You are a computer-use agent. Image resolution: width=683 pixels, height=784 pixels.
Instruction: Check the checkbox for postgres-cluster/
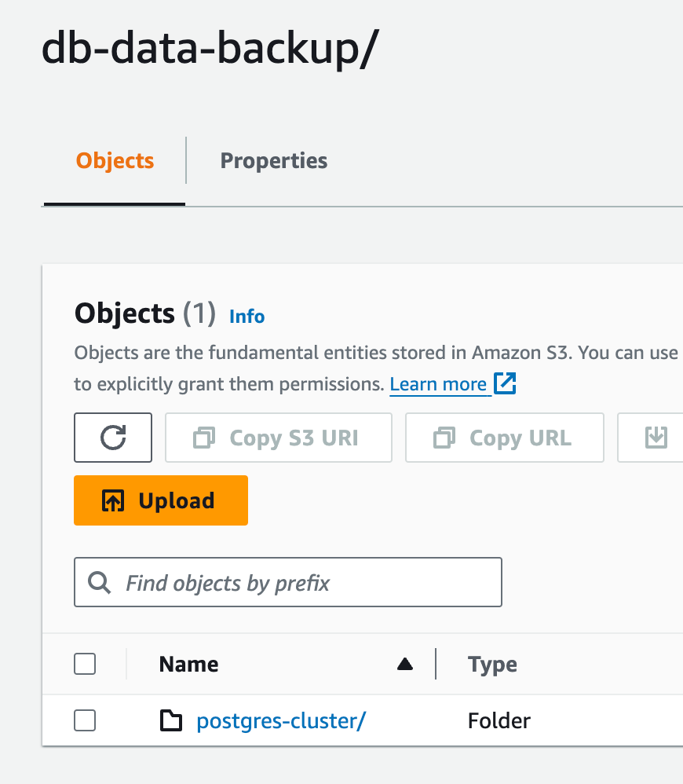point(84,720)
